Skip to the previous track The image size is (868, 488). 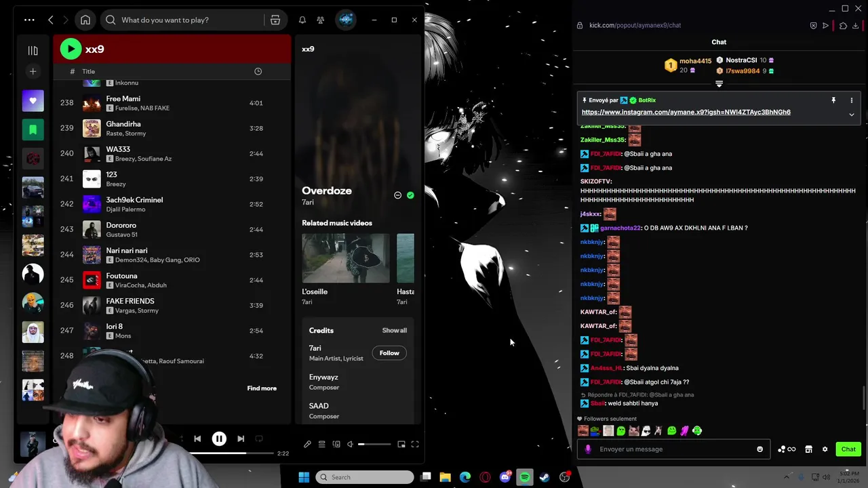pos(197,439)
